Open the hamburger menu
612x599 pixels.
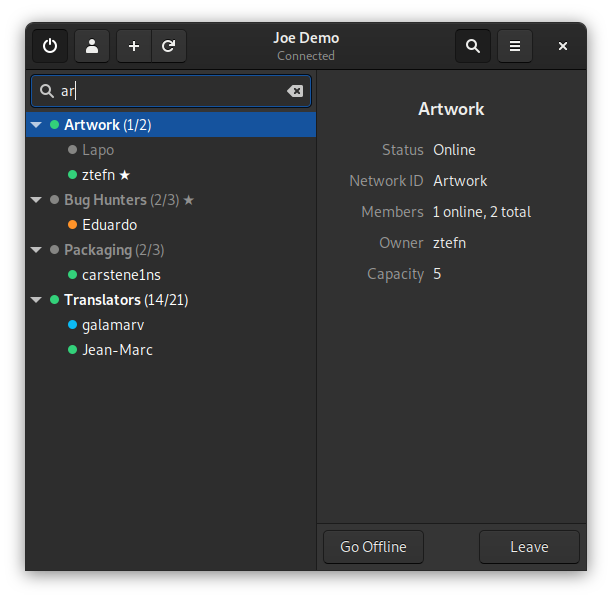[515, 46]
